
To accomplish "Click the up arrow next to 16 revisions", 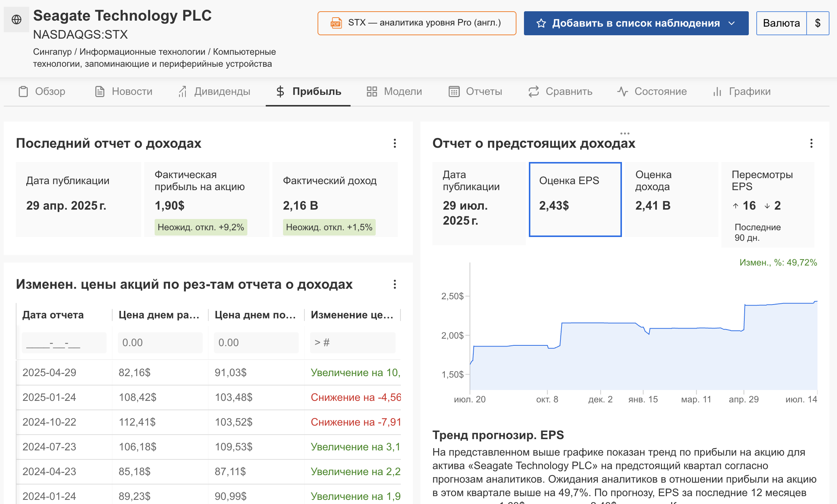I will tap(736, 206).
